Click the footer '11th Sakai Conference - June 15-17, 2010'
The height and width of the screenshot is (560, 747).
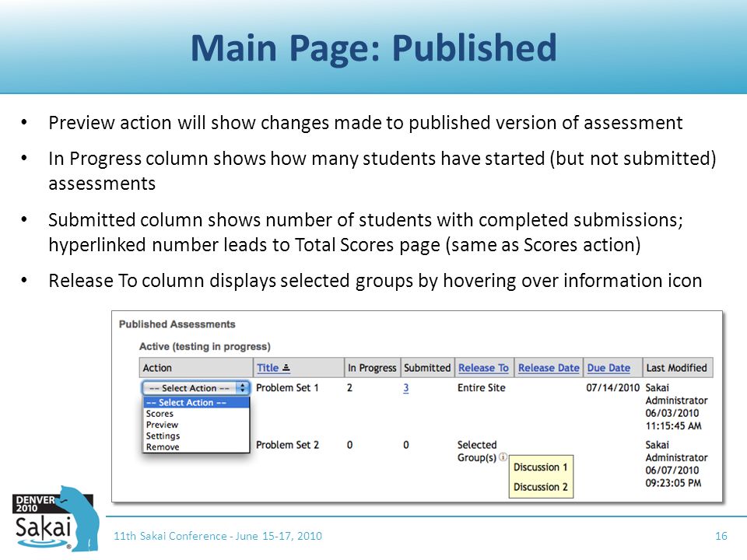click(x=218, y=536)
